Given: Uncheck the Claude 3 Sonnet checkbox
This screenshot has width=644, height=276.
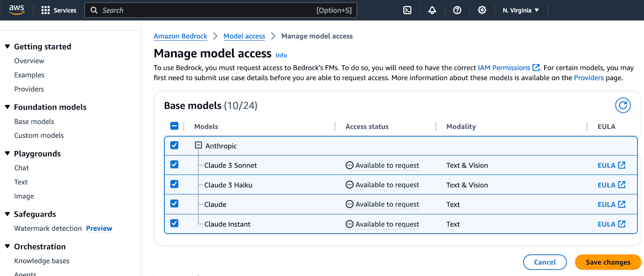Looking at the screenshot, I should 174,165.
